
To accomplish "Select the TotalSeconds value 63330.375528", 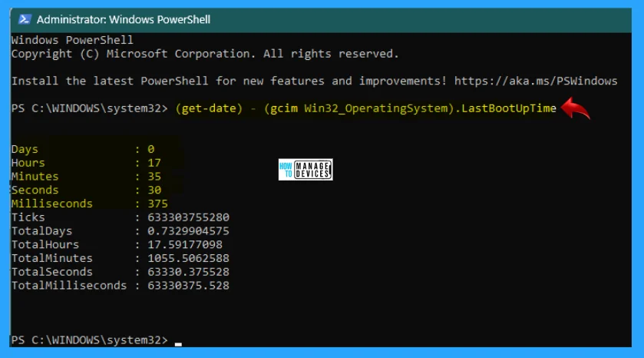I will click(188, 272).
